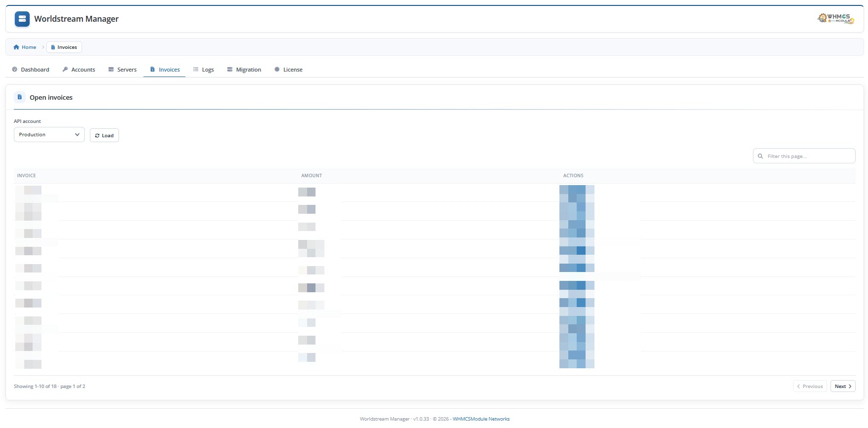Viewport: 868px width, 428px height.
Task: Click the ACTIONS column header
Action: click(573, 176)
